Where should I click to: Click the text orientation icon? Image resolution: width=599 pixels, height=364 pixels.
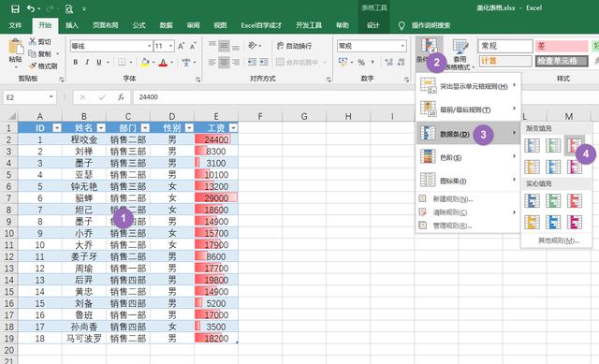(253, 46)
